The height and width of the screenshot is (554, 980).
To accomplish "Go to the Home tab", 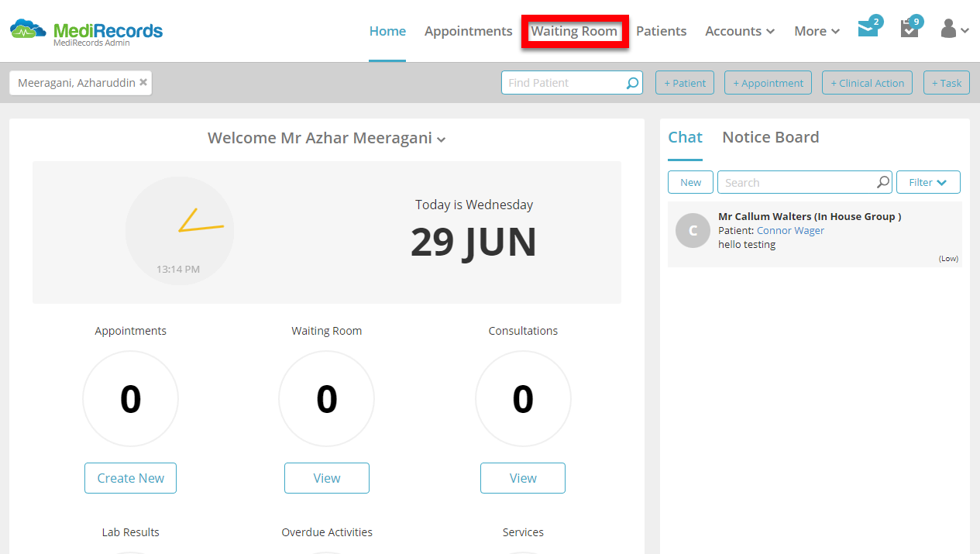I will [387, 31].
